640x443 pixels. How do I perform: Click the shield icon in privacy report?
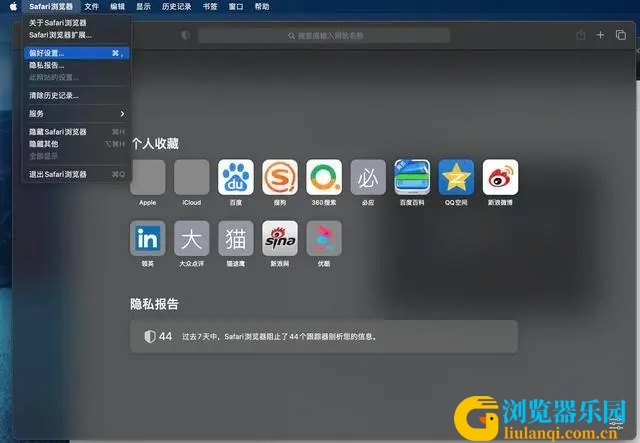pos(149,336)
